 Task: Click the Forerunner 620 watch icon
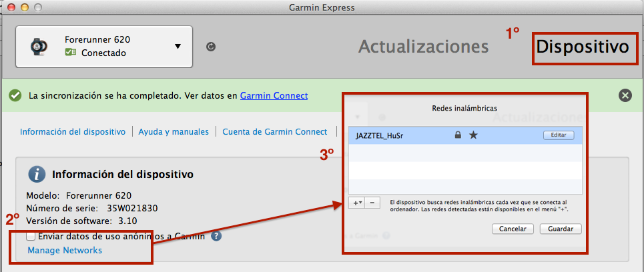39,47
